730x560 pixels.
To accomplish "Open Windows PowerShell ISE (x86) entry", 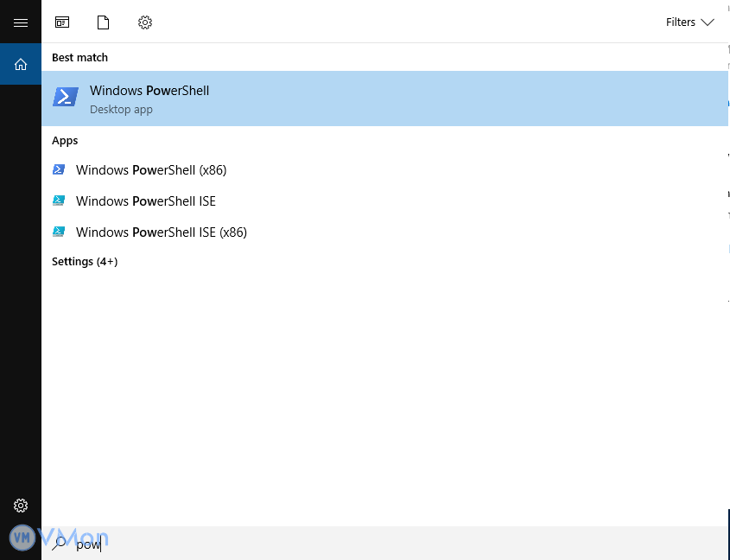I will pos(162,232).
